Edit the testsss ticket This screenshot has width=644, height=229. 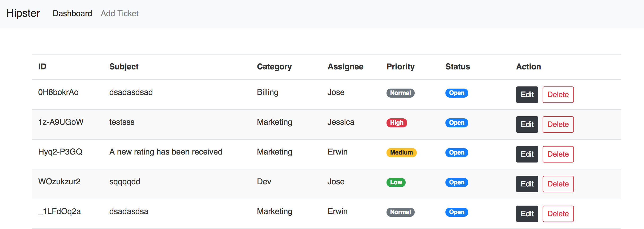pos(527,124)
